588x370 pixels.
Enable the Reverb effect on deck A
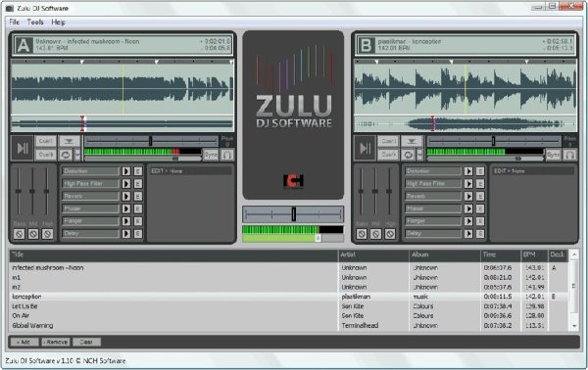click(126, 196)
